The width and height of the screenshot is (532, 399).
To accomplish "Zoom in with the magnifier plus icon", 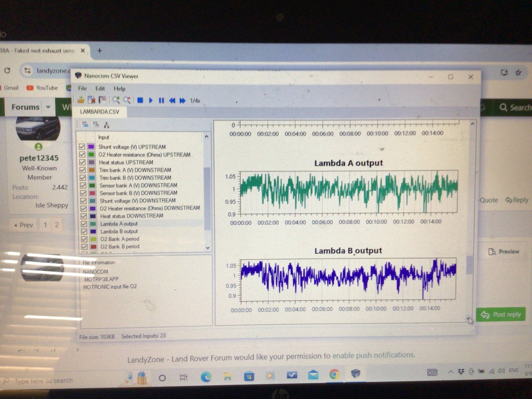I will tap(115, 100).
